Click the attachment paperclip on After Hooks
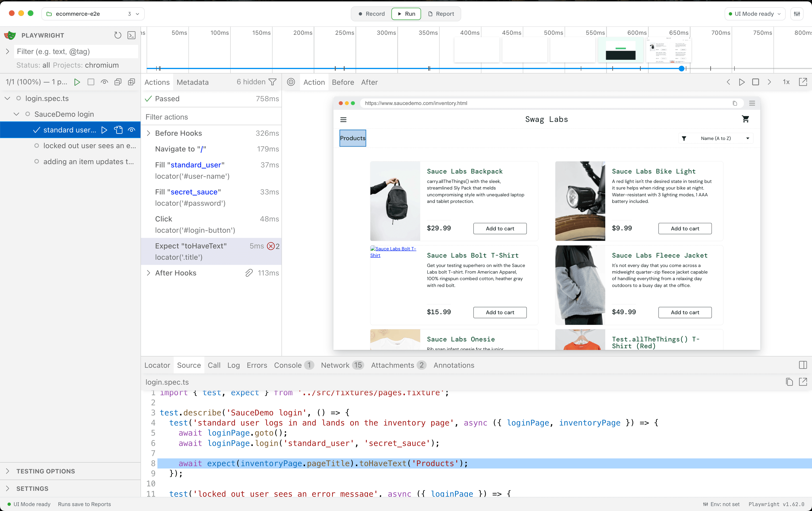This screenshot has width=812, height=511. point(249,273)
